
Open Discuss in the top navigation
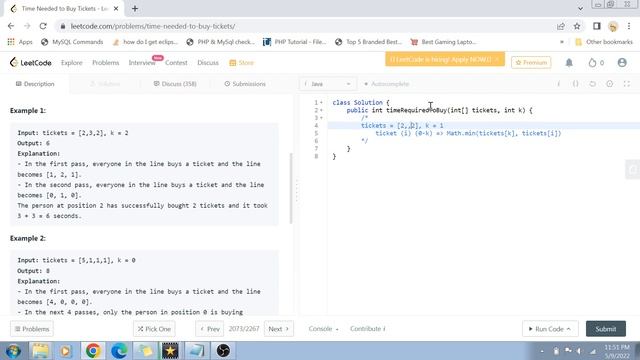[x=208, y=62]
